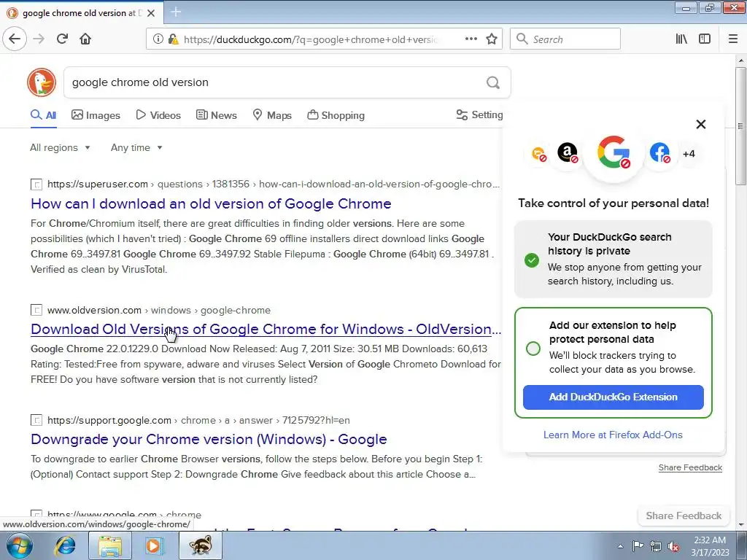Click the Network tray icon
The width and height of the screenshot is (747, 560).
(656, 546)
